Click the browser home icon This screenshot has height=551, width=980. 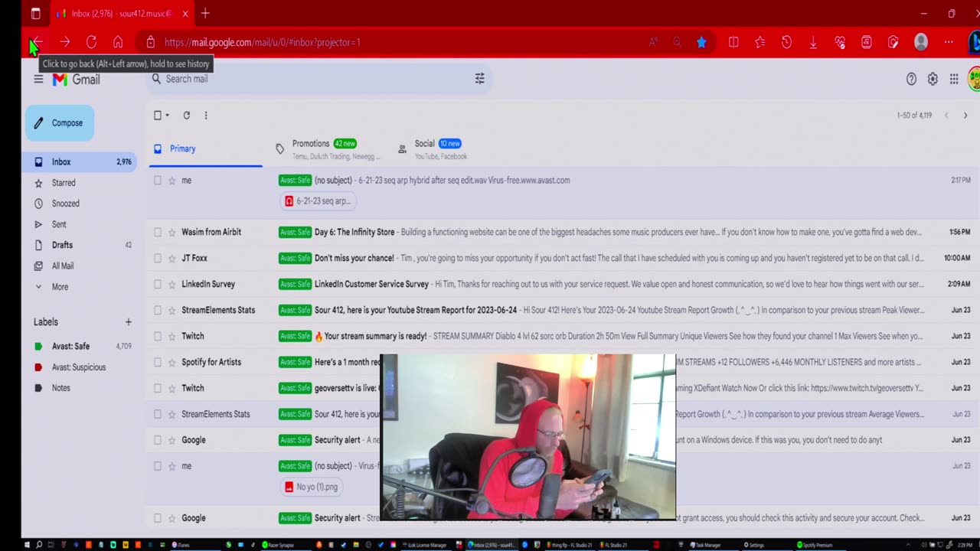pyautogui.click(x=118, y=43)
